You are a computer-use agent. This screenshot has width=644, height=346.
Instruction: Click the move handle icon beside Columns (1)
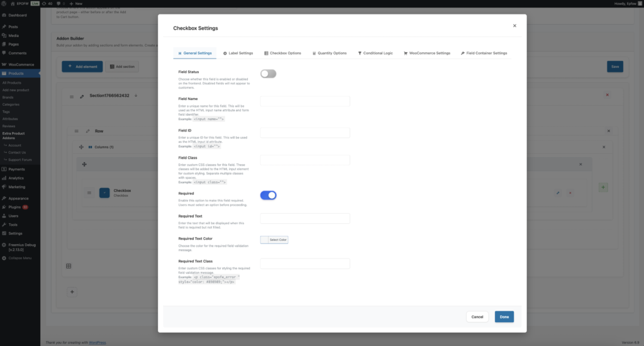coord(81,147)
